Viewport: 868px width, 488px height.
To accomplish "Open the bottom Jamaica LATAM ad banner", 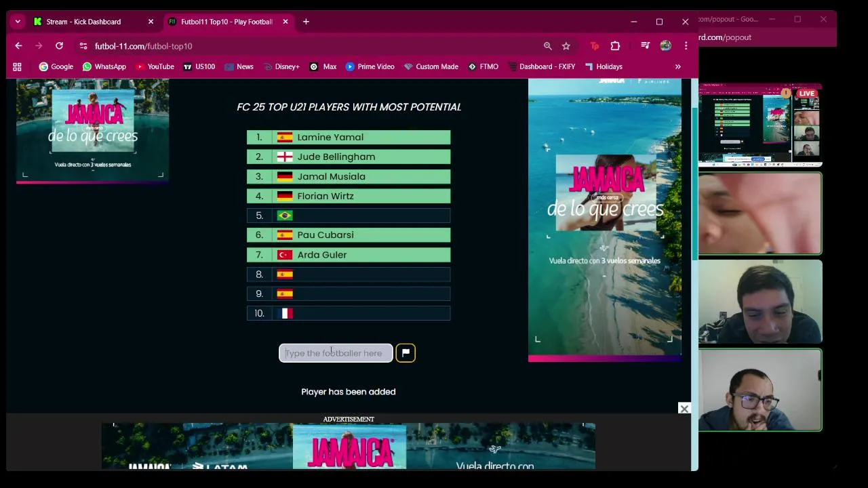I will tap(349, 447).
